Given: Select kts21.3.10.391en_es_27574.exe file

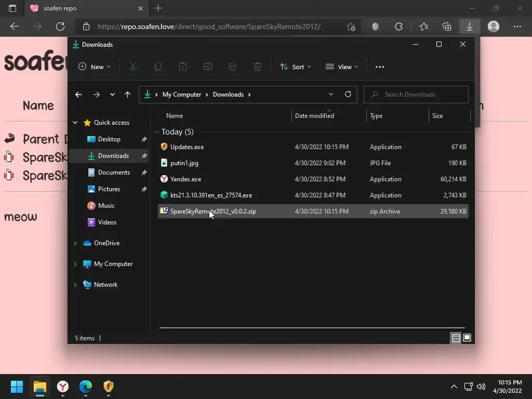Looking at the screenshot, I should [x=313, y=195].
